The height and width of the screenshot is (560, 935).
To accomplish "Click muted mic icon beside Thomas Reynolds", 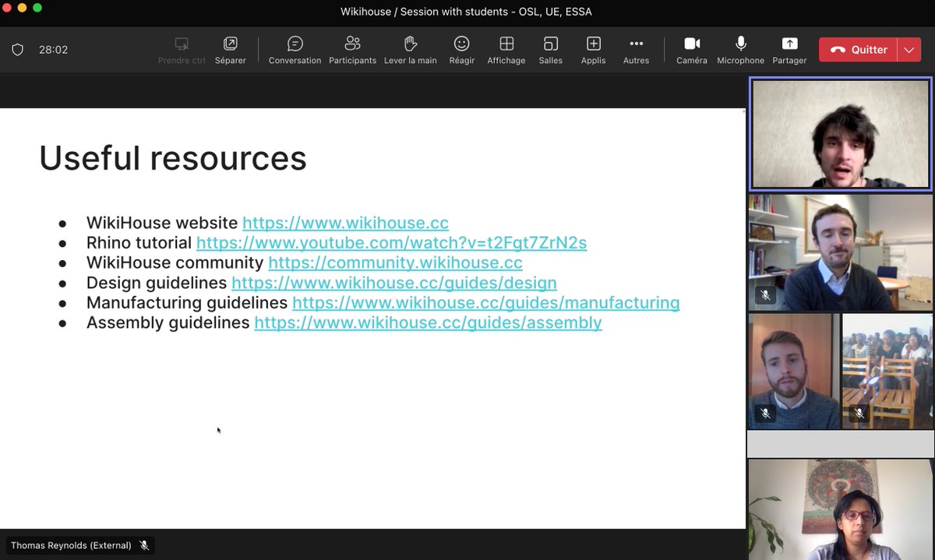I will tap(144, 545).
